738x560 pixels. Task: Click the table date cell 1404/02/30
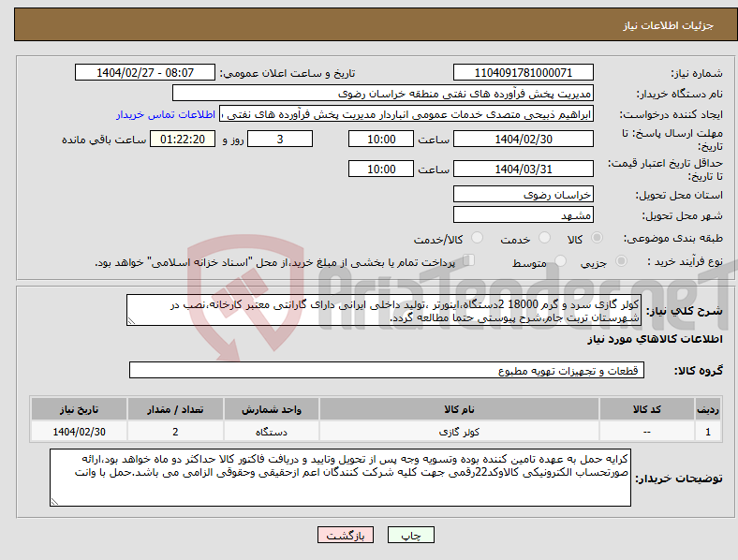coord(79,432)
